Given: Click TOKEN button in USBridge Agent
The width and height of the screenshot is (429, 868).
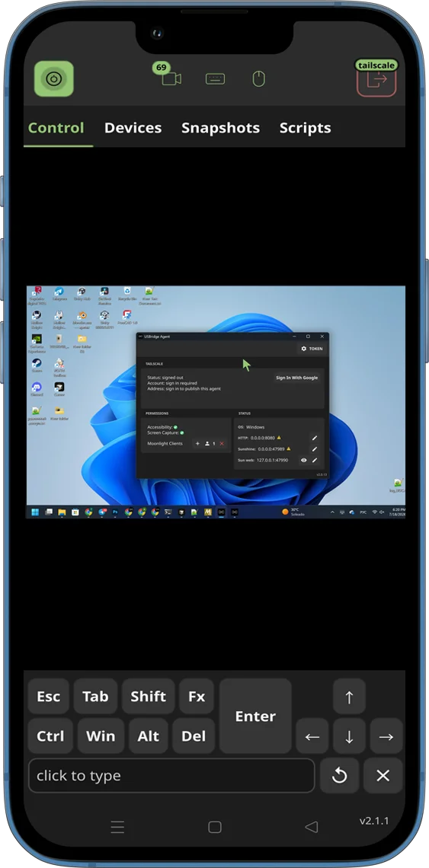Looking at the screenshot, I should pyautogui.click(x=312, y=349).
